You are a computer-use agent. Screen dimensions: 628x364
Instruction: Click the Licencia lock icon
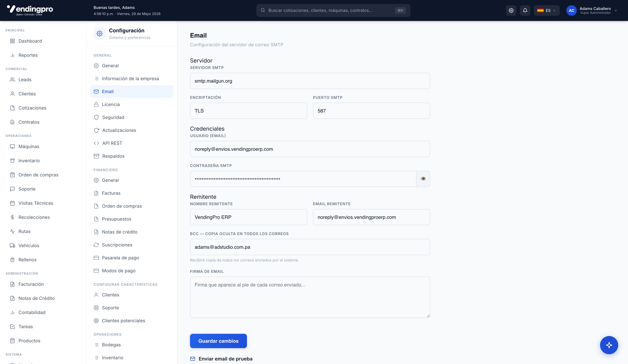point(96,104)
